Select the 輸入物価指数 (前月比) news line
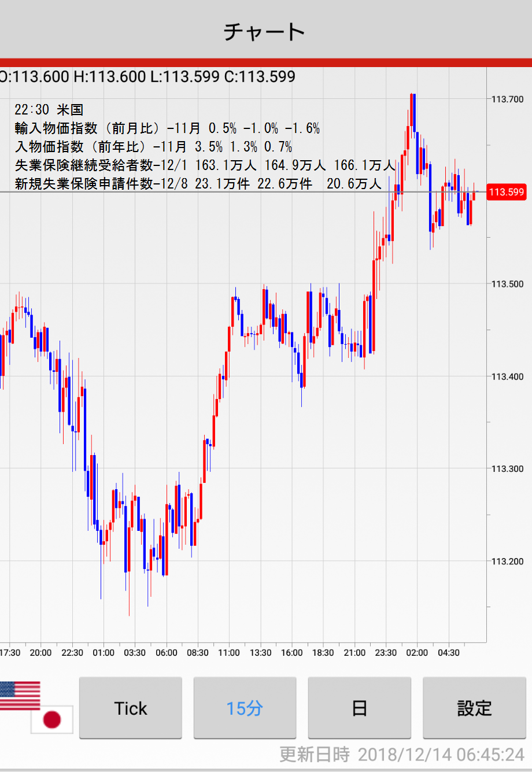The height and width of the screenshot is (772, 532). click(x=167, y=128)
